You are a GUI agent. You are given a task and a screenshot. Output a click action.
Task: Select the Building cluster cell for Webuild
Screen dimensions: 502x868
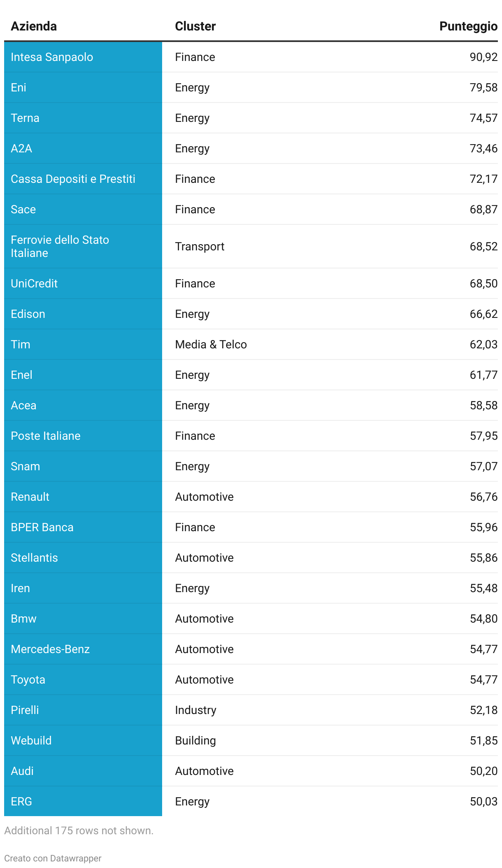click(195, 741)
